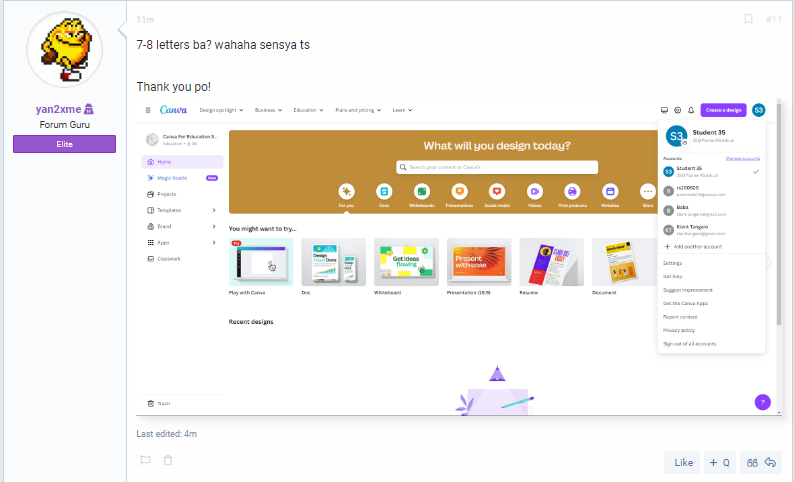Viewport: 794px width, 482px height.
Task: Expand the Design spotlight dropdown
Action: [x=221, y=110]
